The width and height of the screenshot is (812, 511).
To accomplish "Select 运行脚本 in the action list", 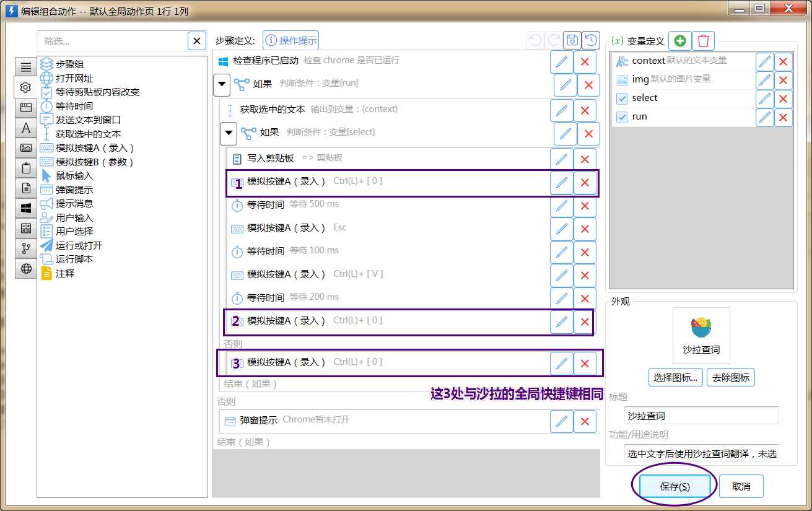I will tap(74, 260).
